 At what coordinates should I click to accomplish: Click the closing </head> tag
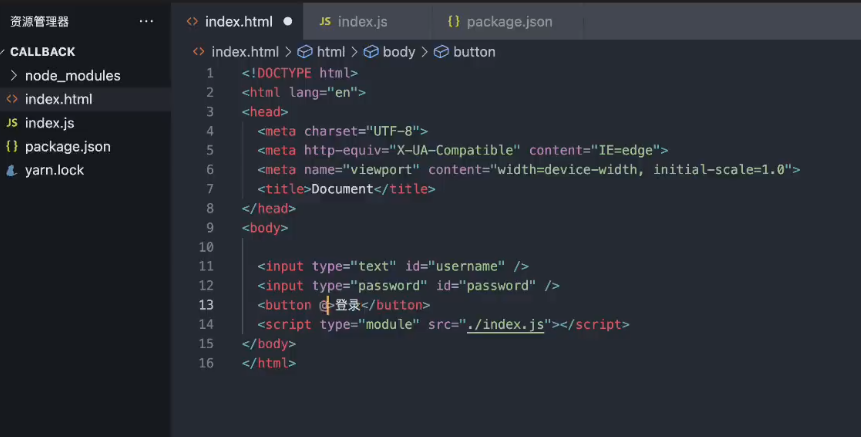[269, 209]
